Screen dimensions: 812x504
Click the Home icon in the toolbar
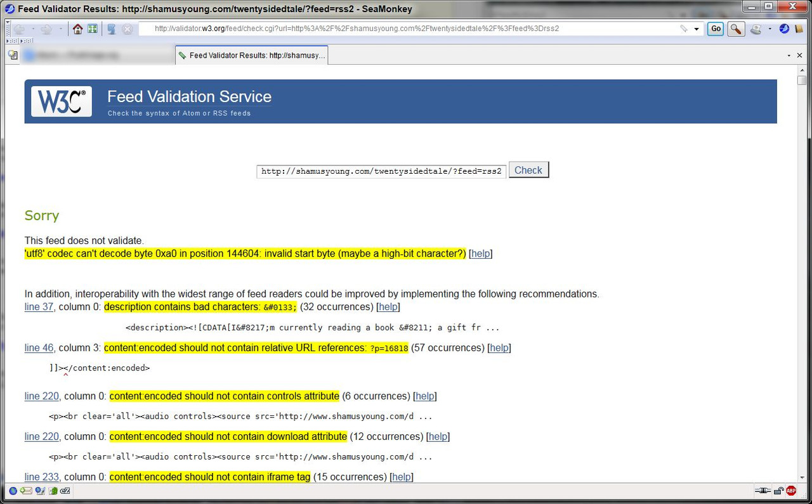tap(77, 28)
